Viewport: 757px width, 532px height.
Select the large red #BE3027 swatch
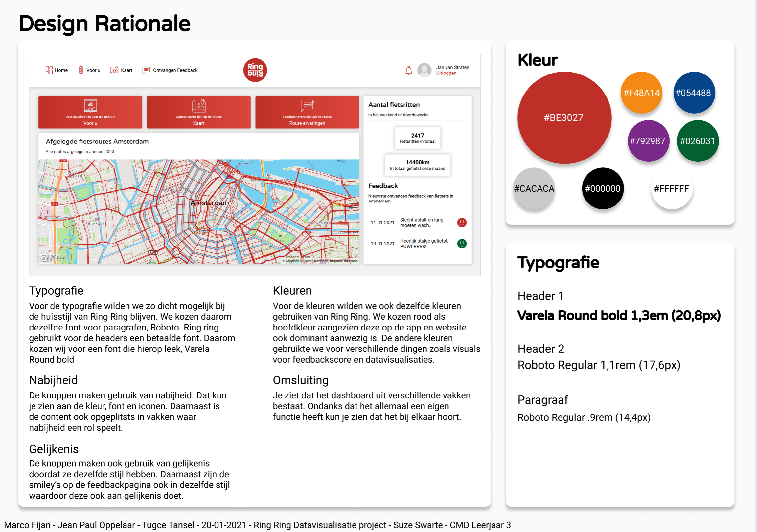pos(564,117)
